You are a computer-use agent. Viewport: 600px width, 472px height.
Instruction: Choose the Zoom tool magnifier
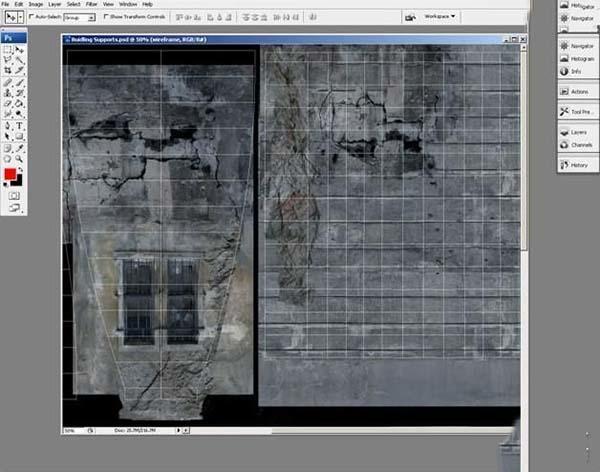tap(19, 158)
